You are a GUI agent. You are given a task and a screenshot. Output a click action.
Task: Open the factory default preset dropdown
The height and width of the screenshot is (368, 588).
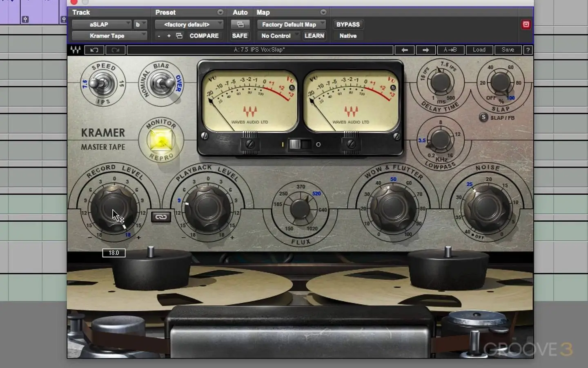pyautogui.click(x=189, y=25)
